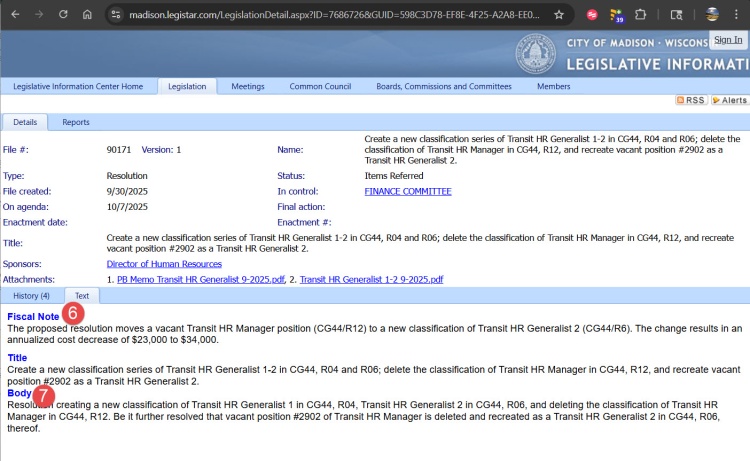Image resolution: width=750 pixels, height=461 pixels.
Task: Switch to the Meetings tab
Action: point(248,87)
